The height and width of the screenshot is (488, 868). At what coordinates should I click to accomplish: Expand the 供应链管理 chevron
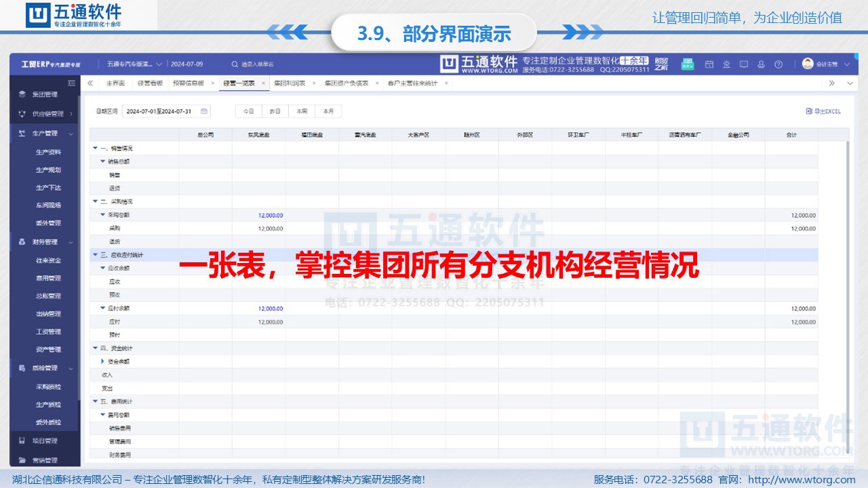[71, 114]
